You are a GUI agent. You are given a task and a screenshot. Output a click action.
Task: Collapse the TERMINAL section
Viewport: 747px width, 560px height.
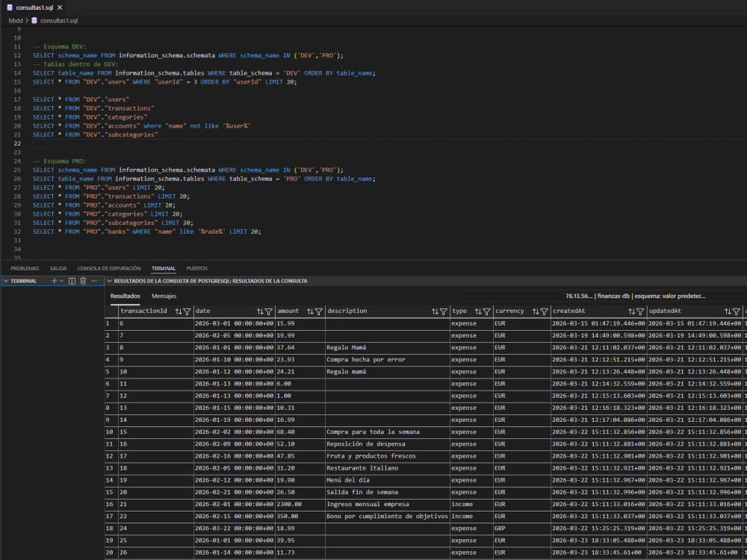(x=6, y=281)
